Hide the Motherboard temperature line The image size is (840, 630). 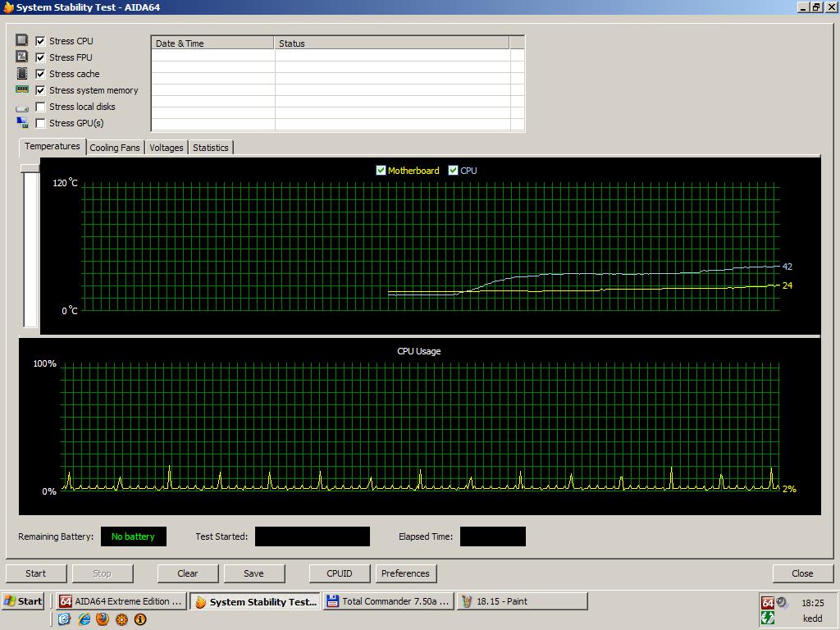pyautogui.click(x=381, y=171)
